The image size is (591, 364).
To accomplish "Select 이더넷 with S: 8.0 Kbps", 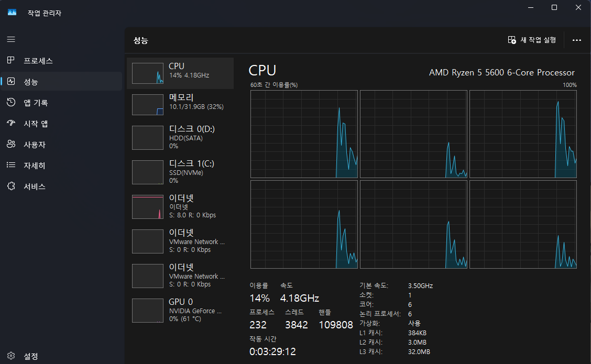I will 180,206.
